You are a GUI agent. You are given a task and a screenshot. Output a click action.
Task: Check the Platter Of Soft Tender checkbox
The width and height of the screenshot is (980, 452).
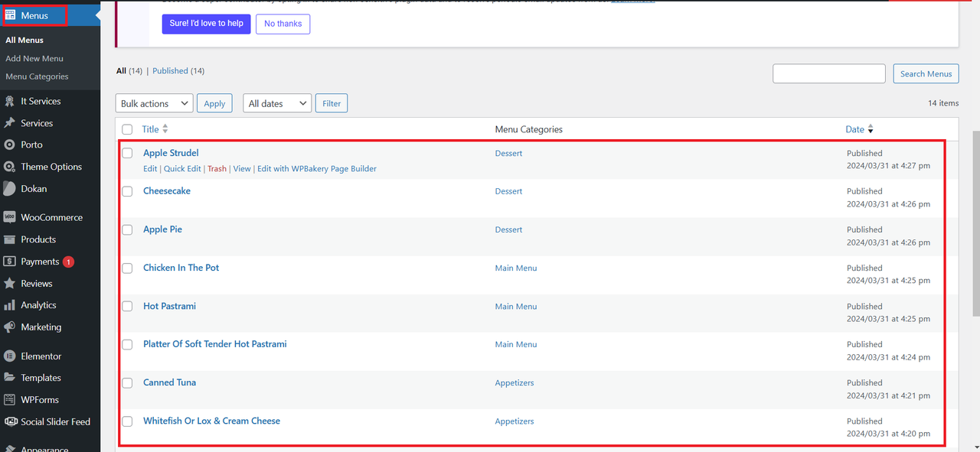(x=127, y=344)
